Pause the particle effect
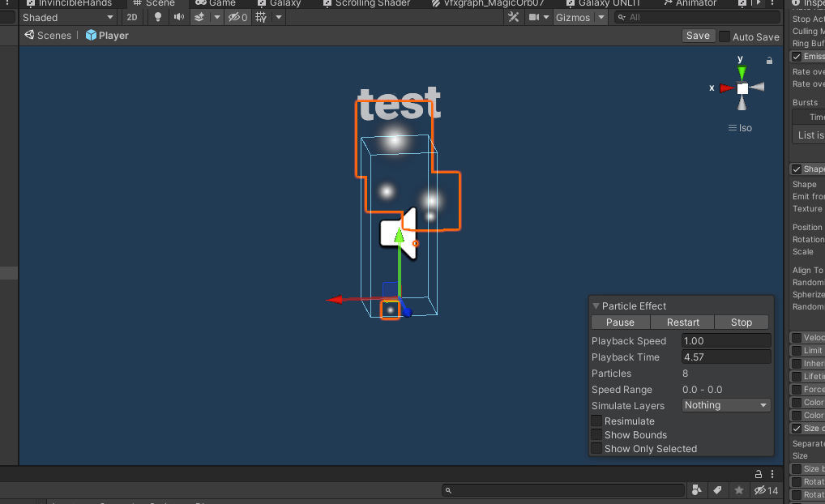The image size is (825, 504). [620, 322]
